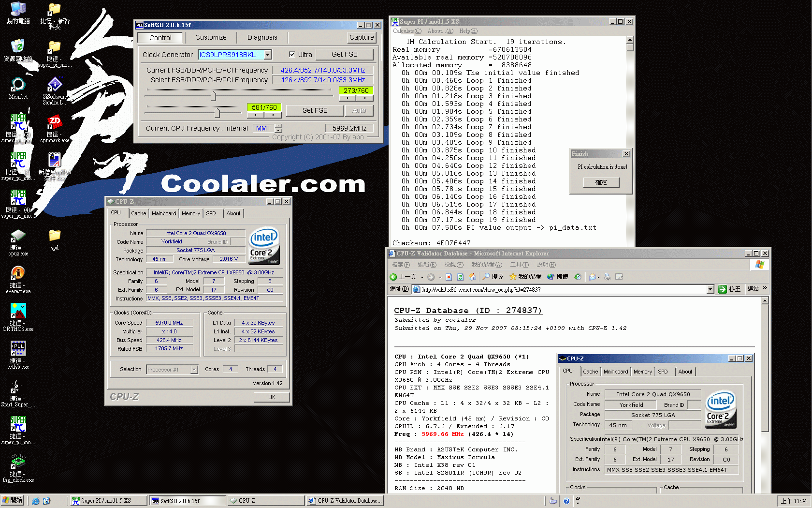
Task: Select the setfsb.exe desktop shortcut
Action: click(18, 355)
